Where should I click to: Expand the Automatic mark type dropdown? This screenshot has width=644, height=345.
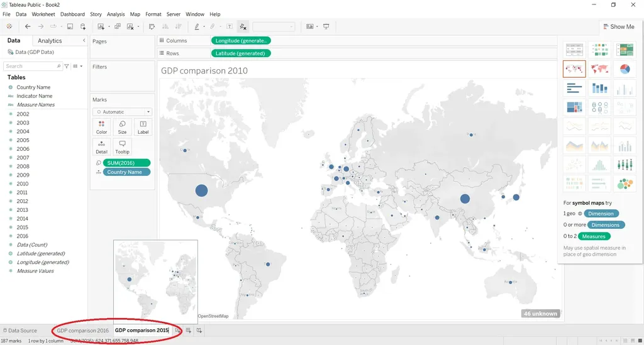pos(123,112)
